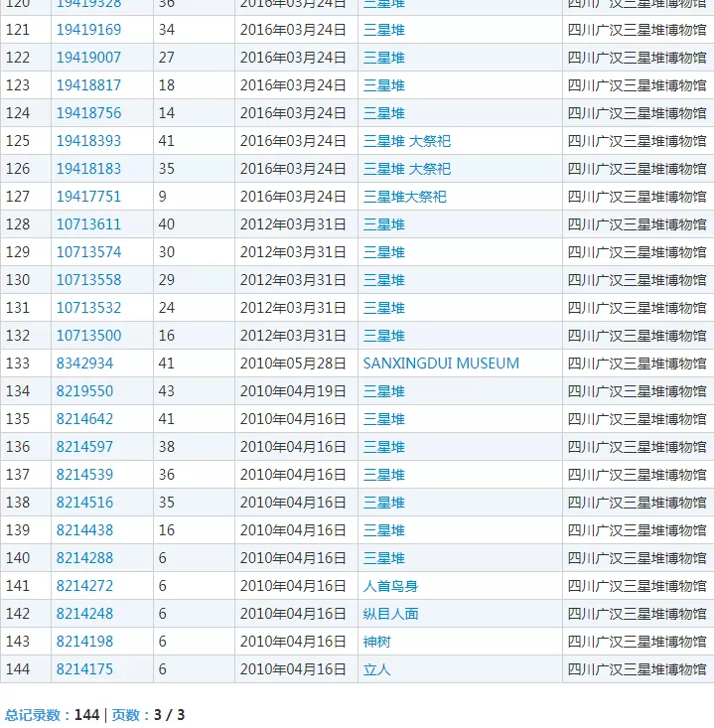Image resolution: width=714 pixels, height=728 pixels.
Task: Click record ID 8214272 link
Action: [84, 586]
